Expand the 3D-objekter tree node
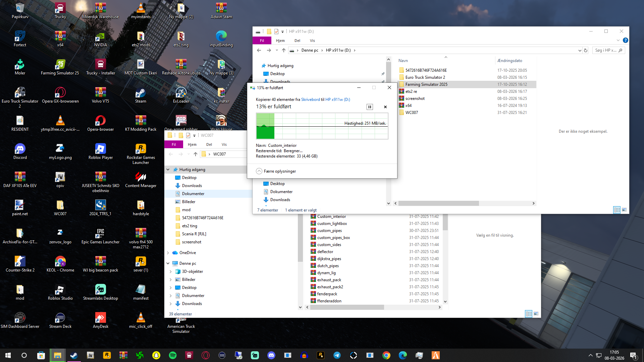This screenshot has width=644, height=362. pos(171,271)
